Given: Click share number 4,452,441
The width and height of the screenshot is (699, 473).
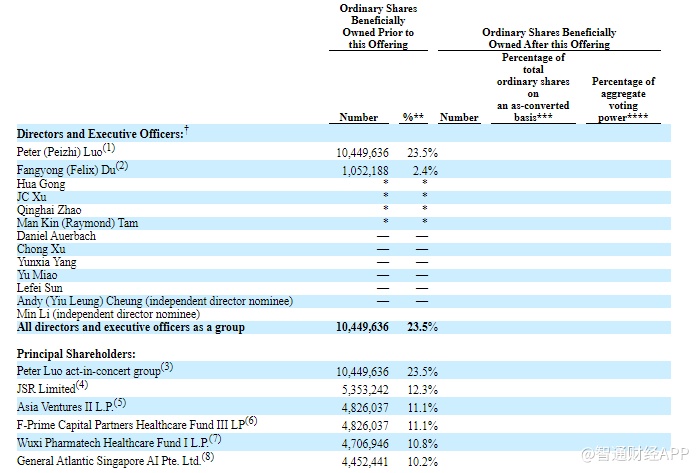Looking at the screenshot, I should [365, 462].
